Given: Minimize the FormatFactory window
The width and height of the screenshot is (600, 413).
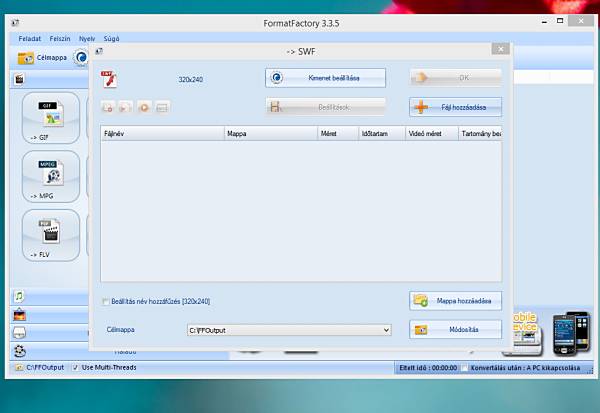Looking at the screenshot, I should coord(544,22).
